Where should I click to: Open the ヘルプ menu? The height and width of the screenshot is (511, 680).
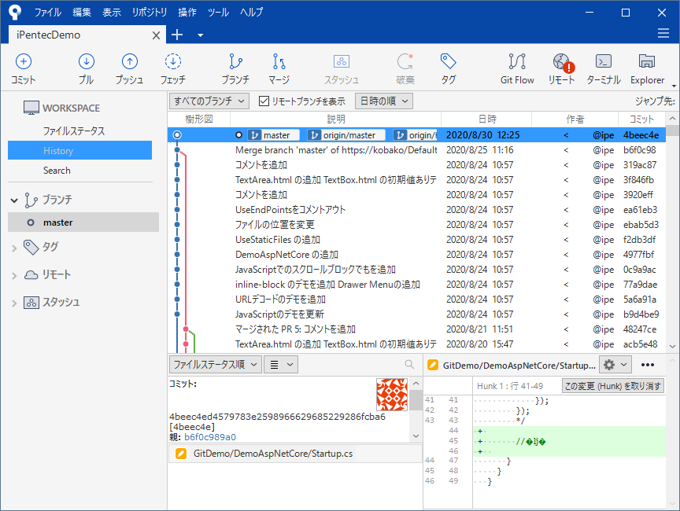click(x=252, y=12)
